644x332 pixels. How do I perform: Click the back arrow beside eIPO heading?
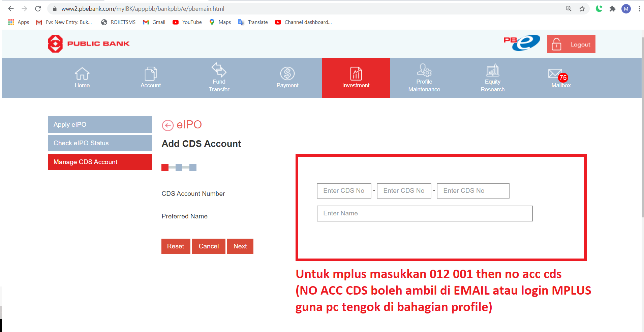[168, 125]
